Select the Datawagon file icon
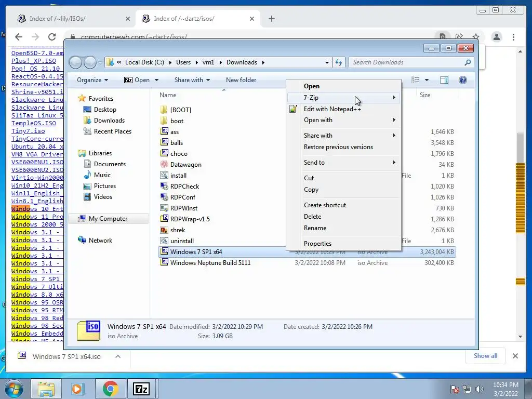532x399 pixels. [164, 164]
